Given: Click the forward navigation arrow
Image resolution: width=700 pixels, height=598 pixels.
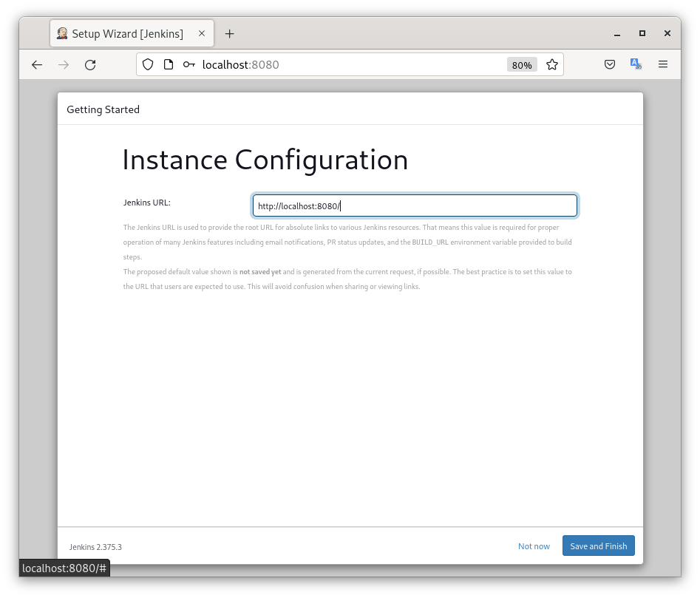Looking at the screenshot, I should [64, 65].
